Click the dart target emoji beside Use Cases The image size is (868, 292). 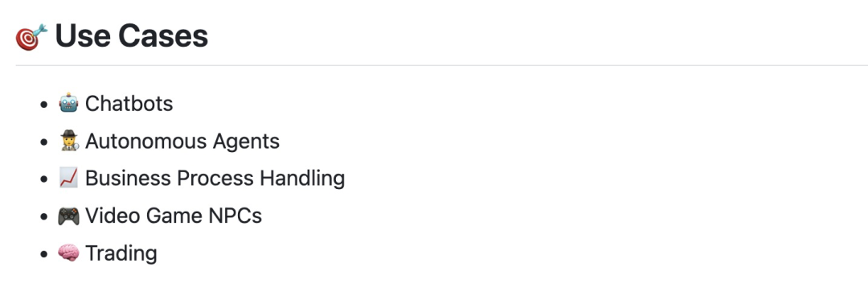(31, 37)
